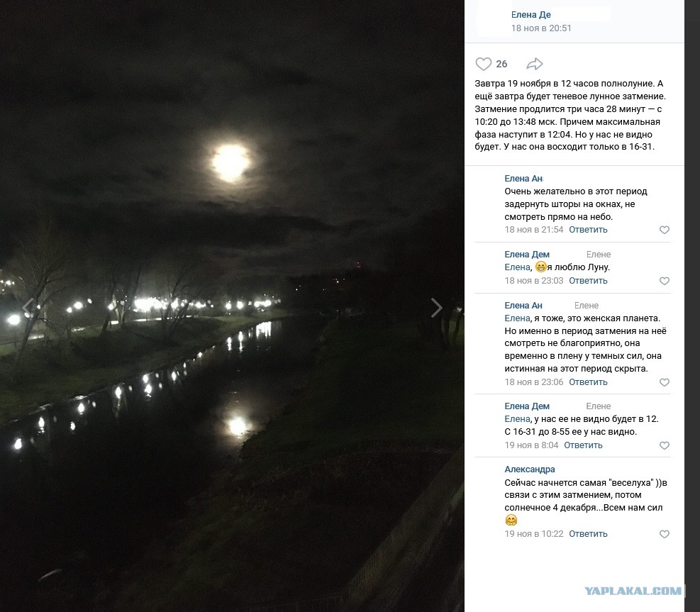The image size is (700, 612).
Task: Reply to the 18 ноя в 23:03 comment
Action: click(588, 280)
